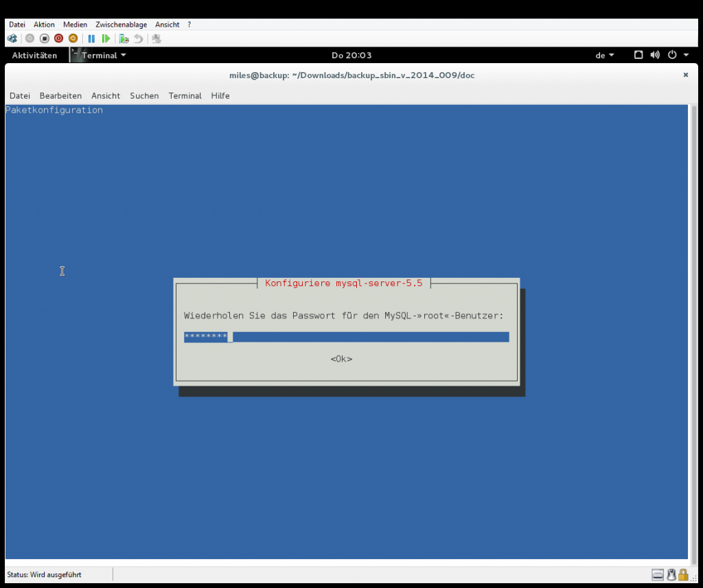Open the Terminal app menu dropdown

[x=104, y=55]
